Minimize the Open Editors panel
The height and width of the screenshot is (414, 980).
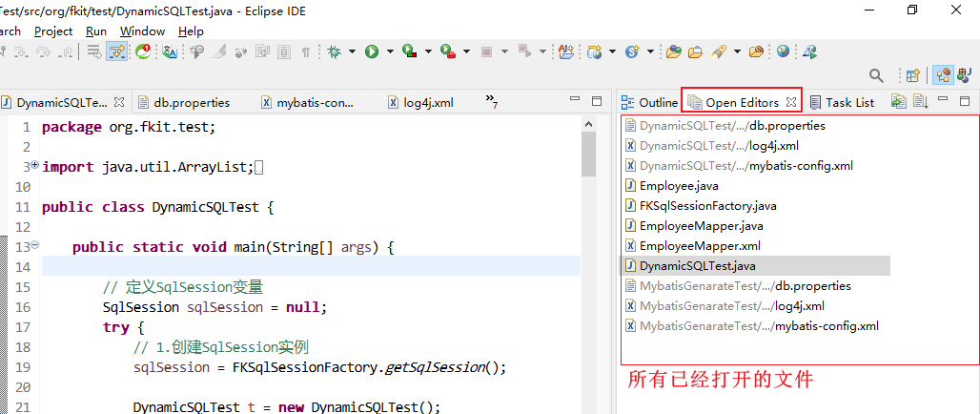[x=943, y=99]
